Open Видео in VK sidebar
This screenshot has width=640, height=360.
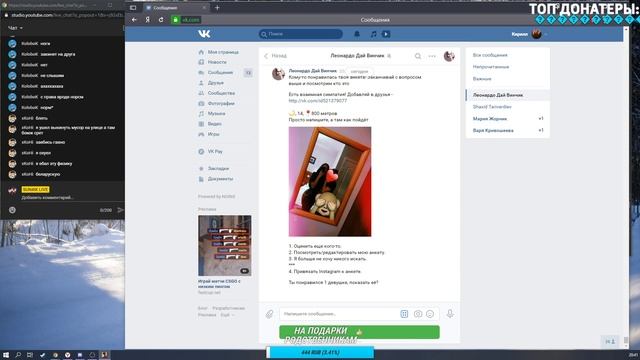[x=215, y=124]
